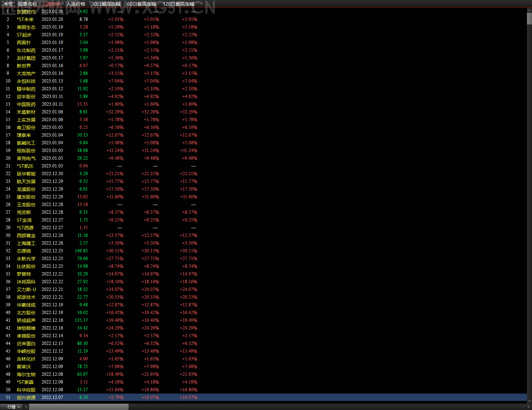
Task: Select stock 艾力斯-U
Action: coord(26,290)
